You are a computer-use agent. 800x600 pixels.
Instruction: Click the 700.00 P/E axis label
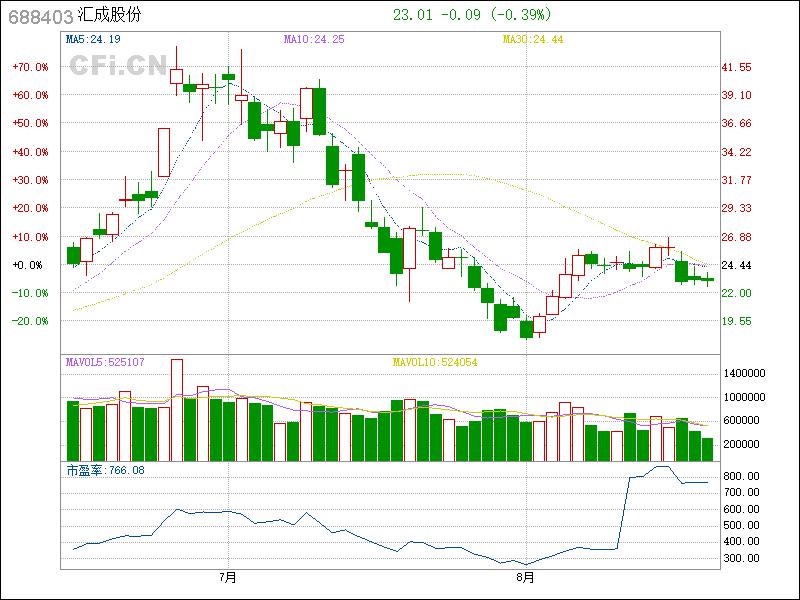pos(741,492)
